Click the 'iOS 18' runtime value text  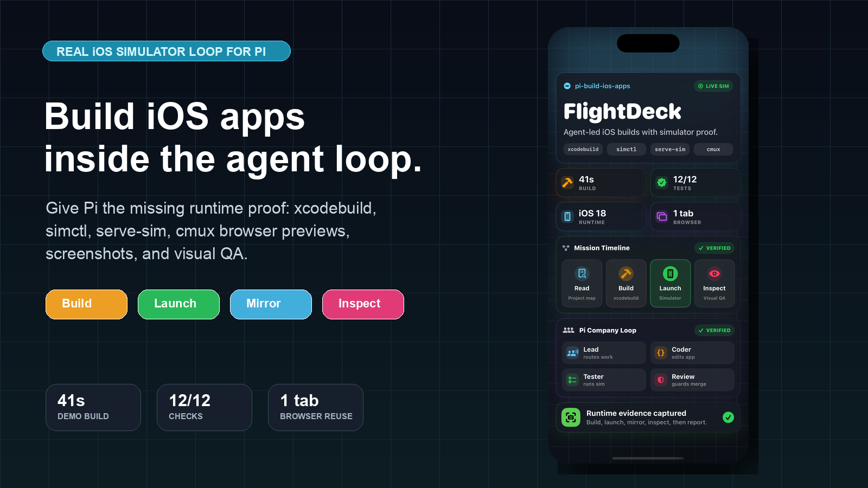(592, 214)
